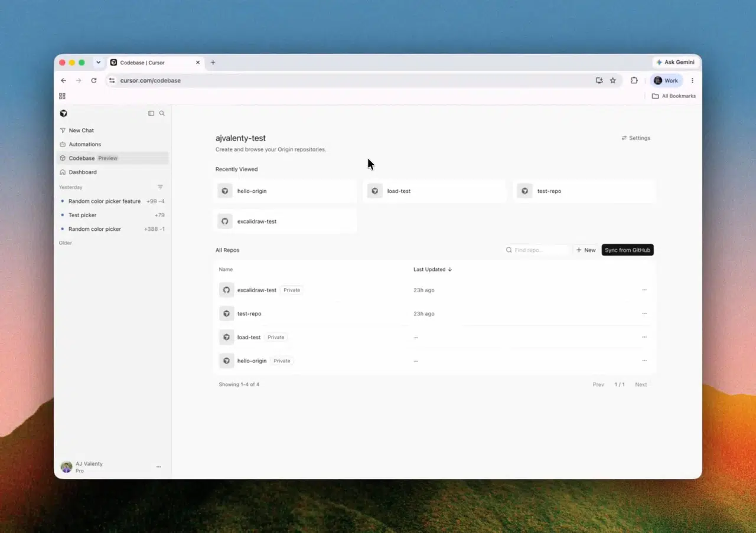Click cube icon in test-repo table row
The height and width of the screenshot is (533, 756).
[226, 313]
